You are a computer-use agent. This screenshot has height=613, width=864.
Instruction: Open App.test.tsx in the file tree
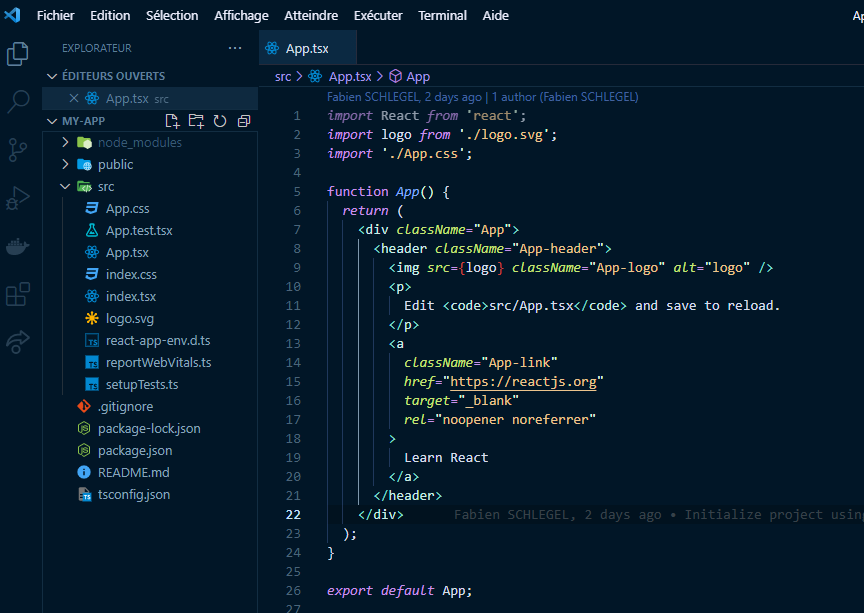click(139, 230)
